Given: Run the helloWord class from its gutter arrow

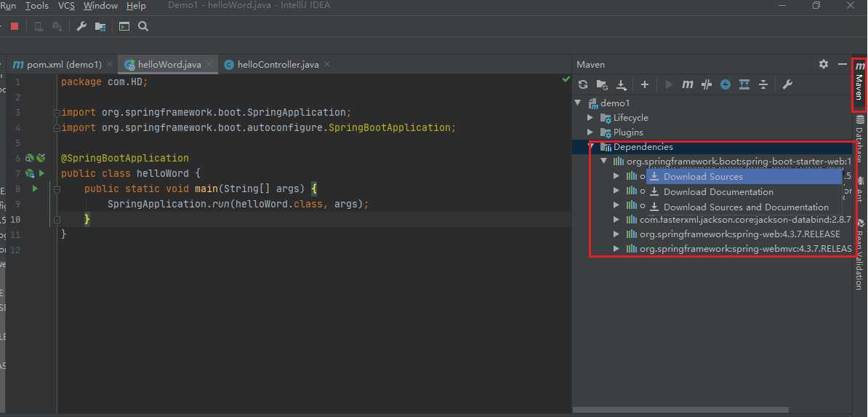Looking at the screenshot, I should pos(41,173).
